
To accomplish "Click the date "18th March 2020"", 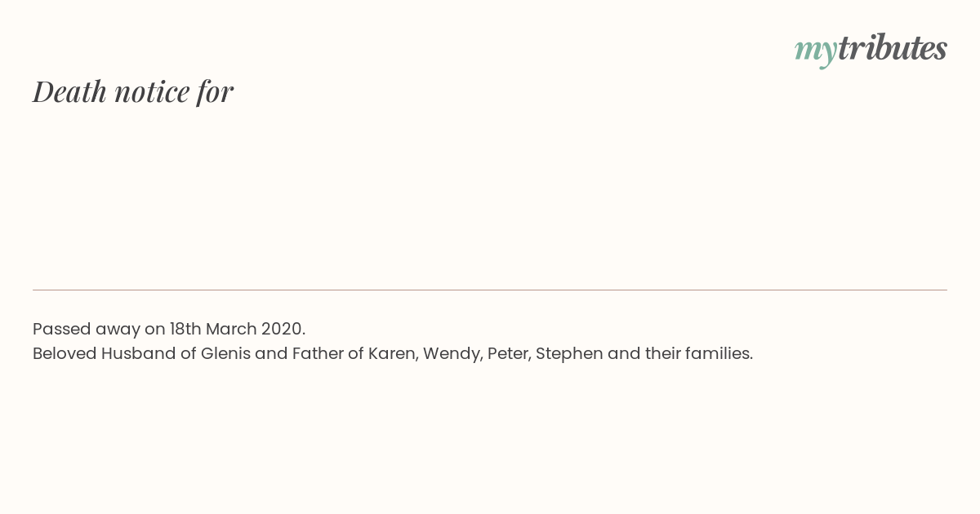I will [x=236, y=329].
